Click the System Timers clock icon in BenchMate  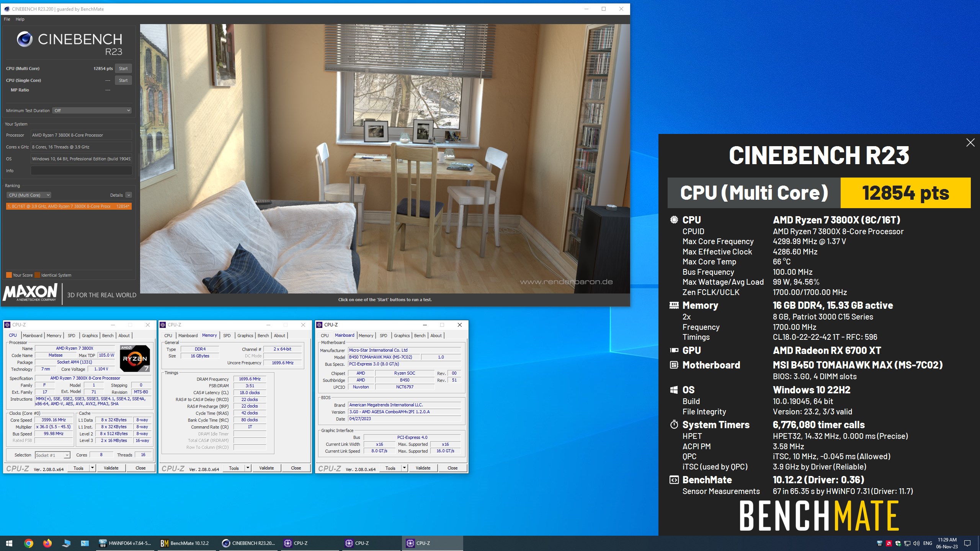[x=674, y=425]
